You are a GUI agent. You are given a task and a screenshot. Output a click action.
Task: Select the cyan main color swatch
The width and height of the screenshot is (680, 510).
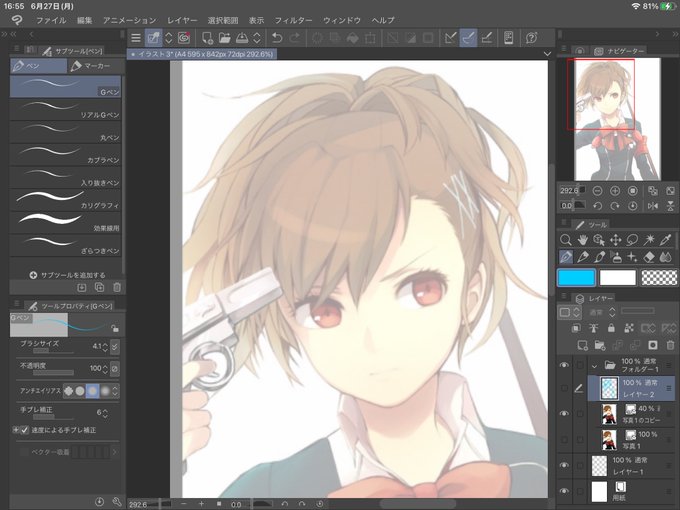[x=576, y=278]
